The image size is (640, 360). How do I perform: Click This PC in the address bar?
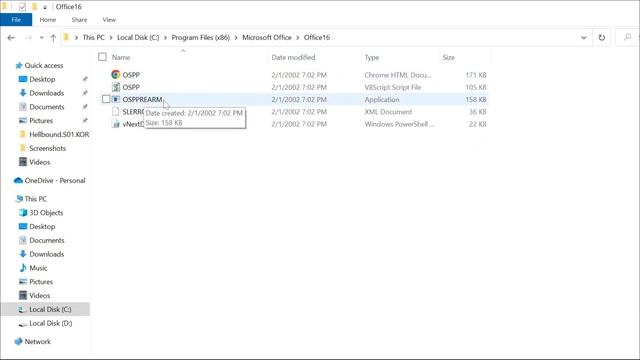click(x=93, y=38)
